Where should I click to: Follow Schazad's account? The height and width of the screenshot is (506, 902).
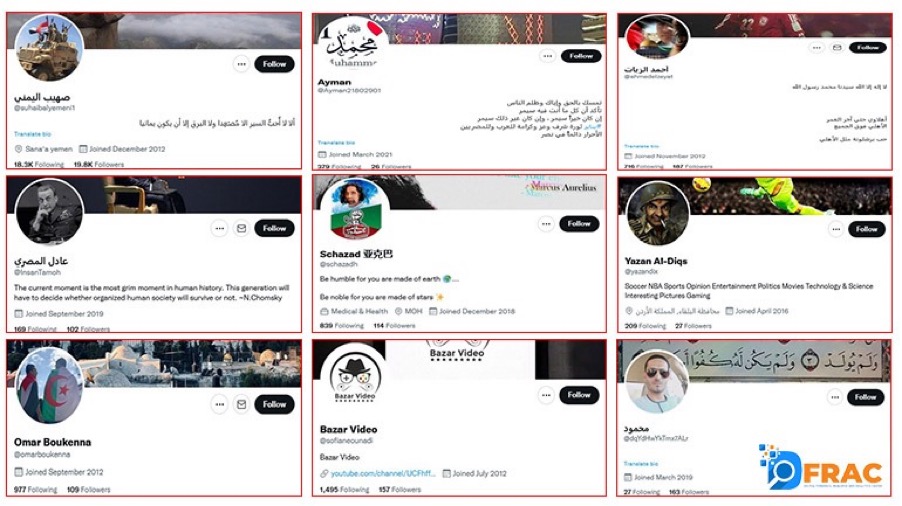[579, 224]
